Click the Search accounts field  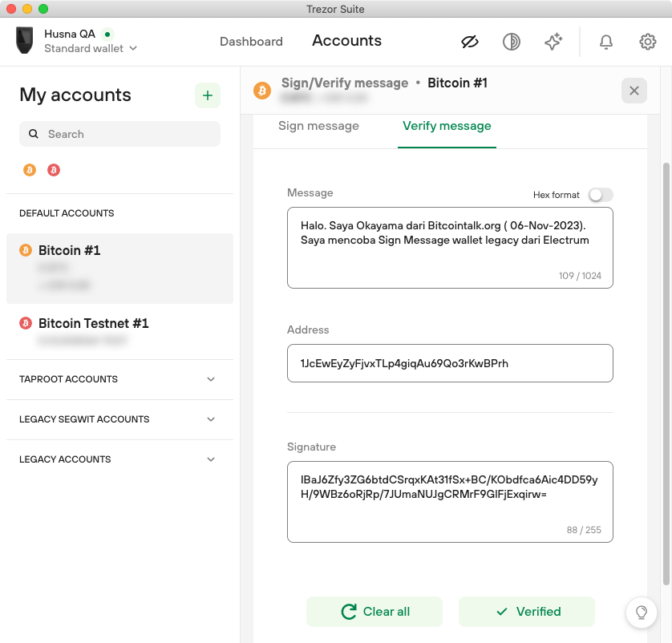point(119,134)
